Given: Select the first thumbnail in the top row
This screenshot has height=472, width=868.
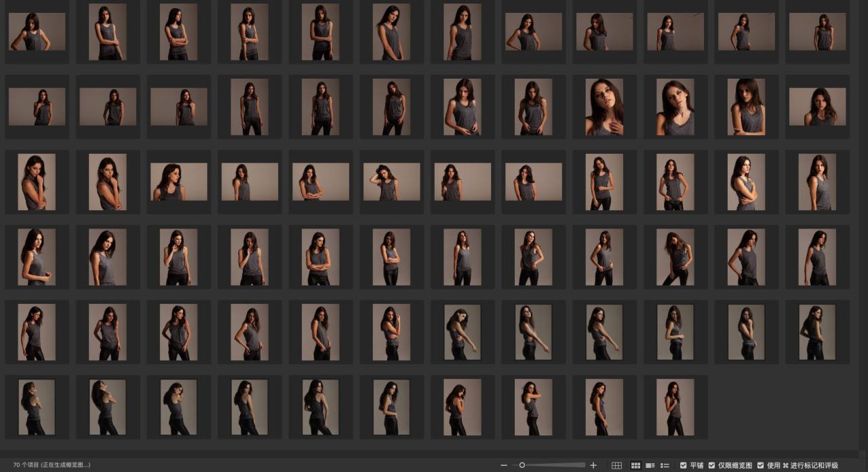Looking at the screenshot, I should pos(37,32).
